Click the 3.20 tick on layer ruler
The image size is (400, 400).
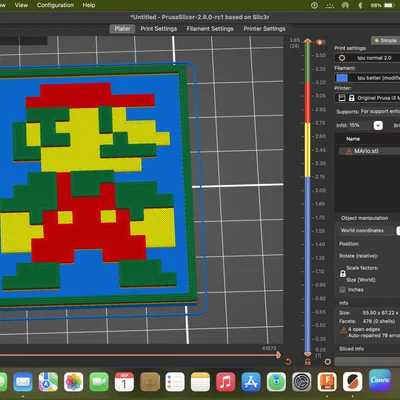(x=320, y=82)
